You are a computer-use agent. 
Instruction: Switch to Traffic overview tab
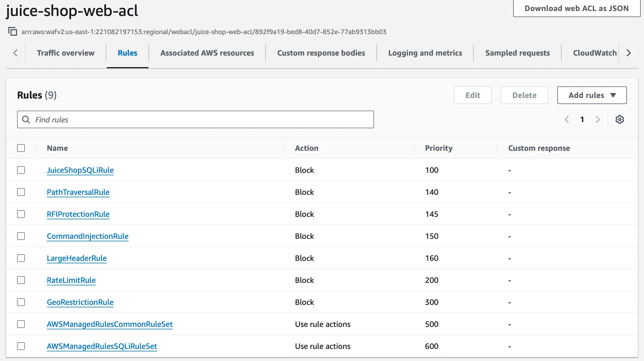66,53
